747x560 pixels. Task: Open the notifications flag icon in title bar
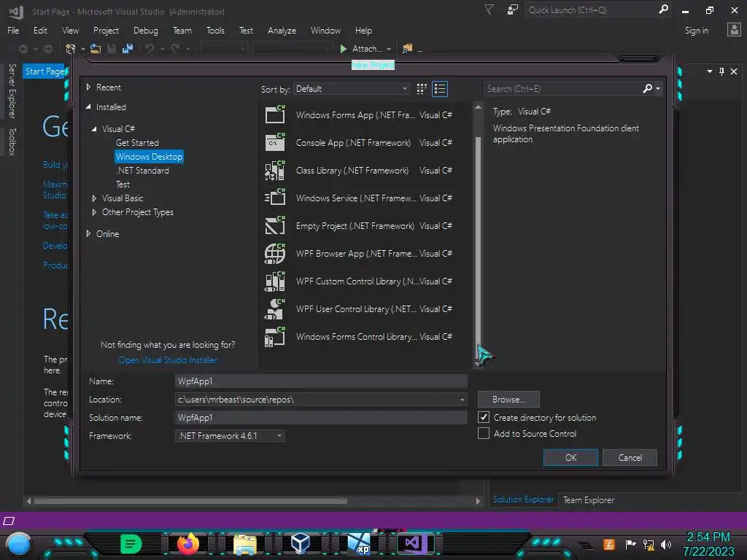tap(489, 9)
